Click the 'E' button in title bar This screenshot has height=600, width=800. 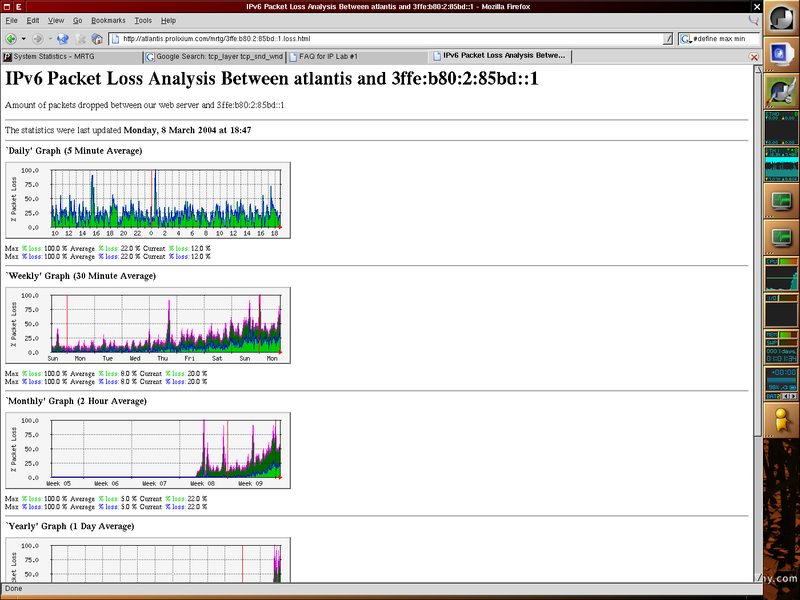coord(19,7)
